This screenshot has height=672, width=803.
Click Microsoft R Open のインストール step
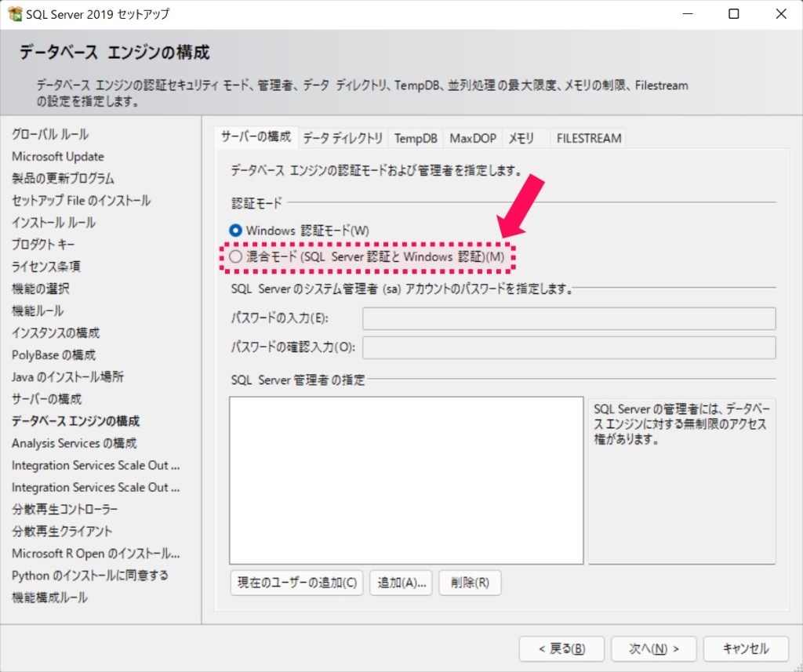click(96, 553)
